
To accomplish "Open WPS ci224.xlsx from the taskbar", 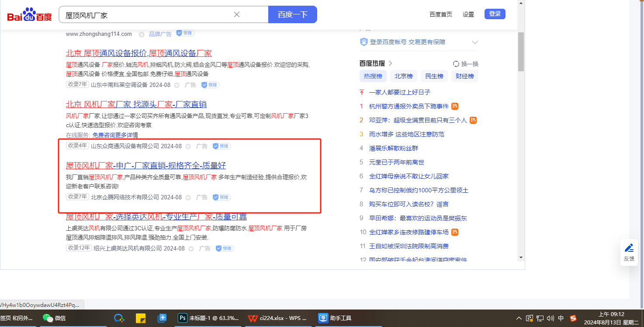I will tap(277, 318).
